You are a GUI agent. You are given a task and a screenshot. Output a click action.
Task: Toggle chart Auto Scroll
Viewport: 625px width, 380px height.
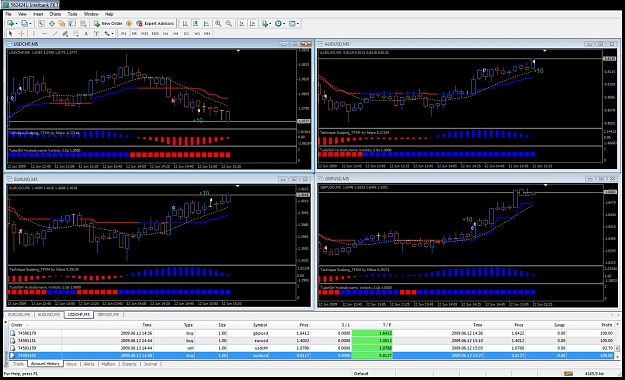[242, 24]
